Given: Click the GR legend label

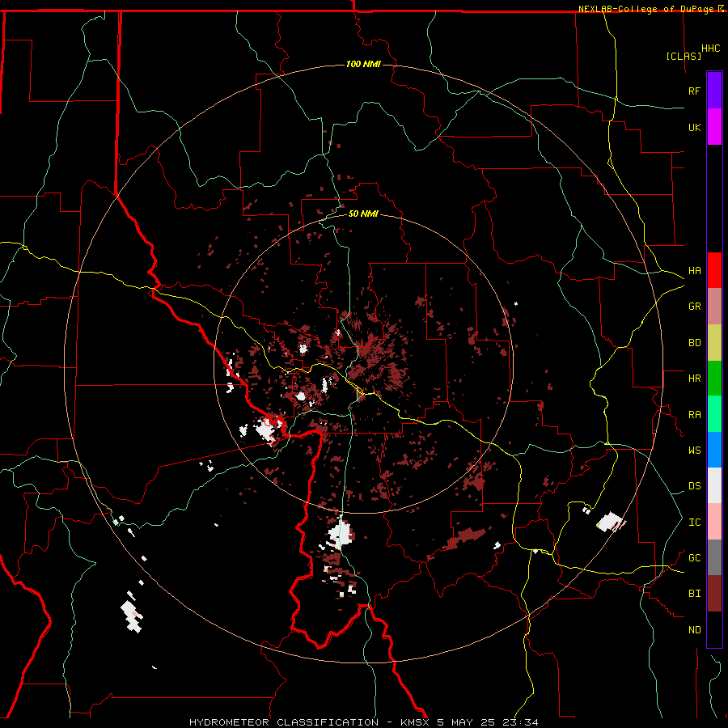Looking at the screenshot, I should tap(694, 307).
